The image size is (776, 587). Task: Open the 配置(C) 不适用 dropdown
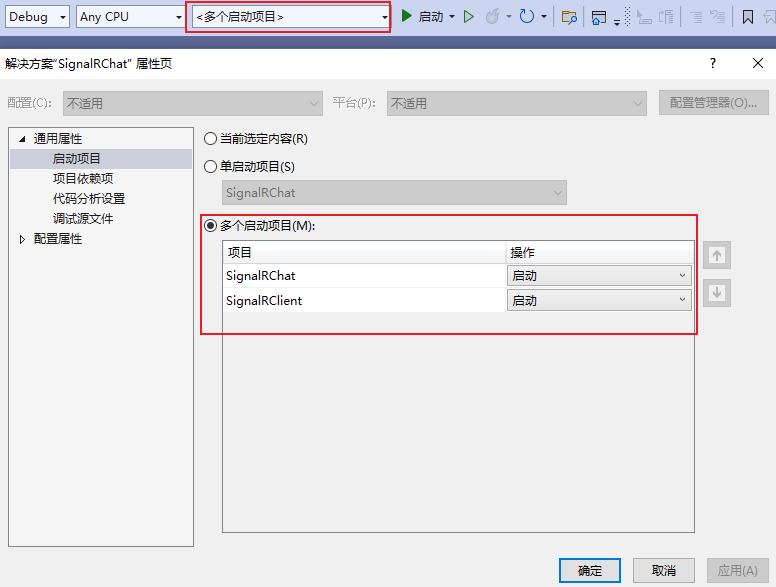(x=193, y=103)
